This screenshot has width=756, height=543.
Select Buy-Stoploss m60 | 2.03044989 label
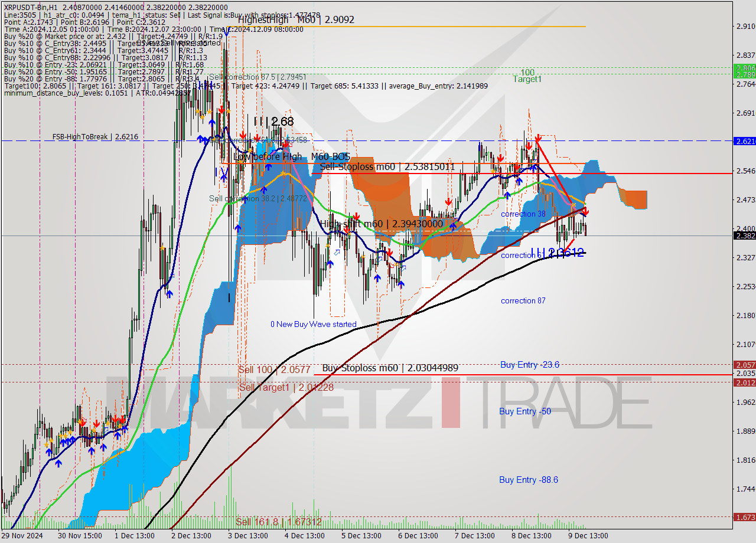(390, 368)
